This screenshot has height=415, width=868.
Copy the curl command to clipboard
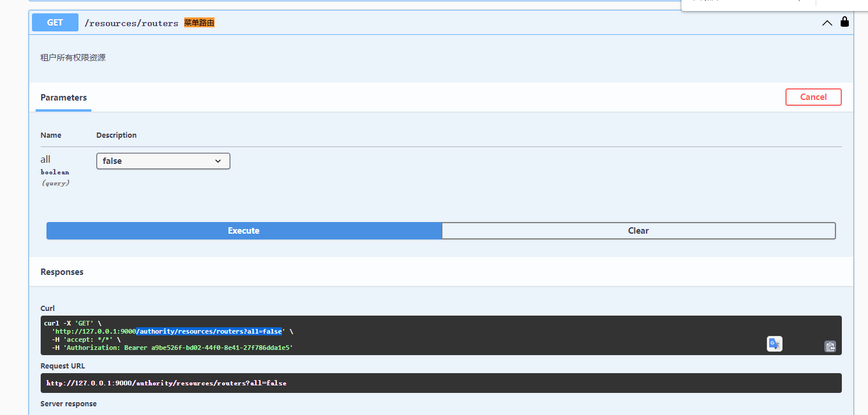pos(830,346)
